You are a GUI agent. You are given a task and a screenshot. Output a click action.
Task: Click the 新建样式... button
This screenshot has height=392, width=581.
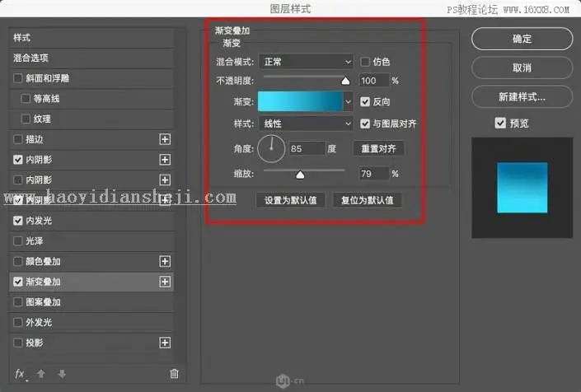(x=522, y=97)
